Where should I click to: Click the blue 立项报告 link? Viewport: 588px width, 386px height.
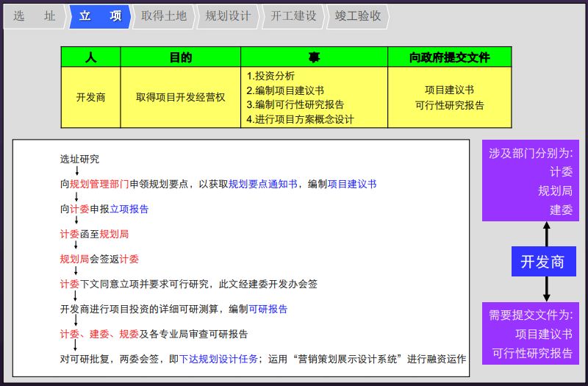point(129,210)
